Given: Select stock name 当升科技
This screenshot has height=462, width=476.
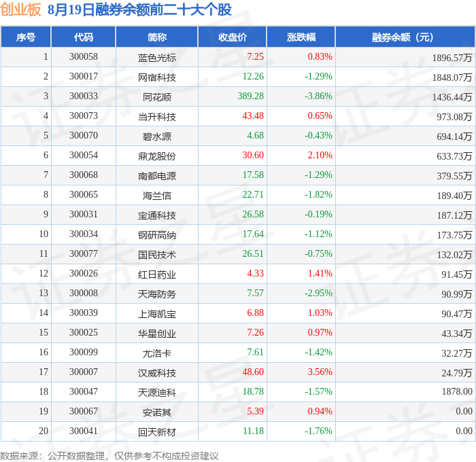Looking at the screenshot, I should (157, 116).
